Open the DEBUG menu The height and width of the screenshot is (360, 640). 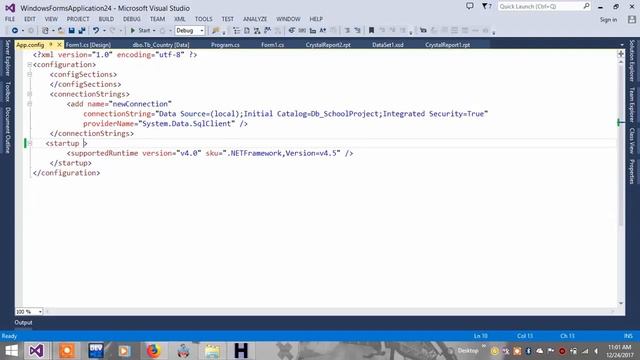click(131, 19)
